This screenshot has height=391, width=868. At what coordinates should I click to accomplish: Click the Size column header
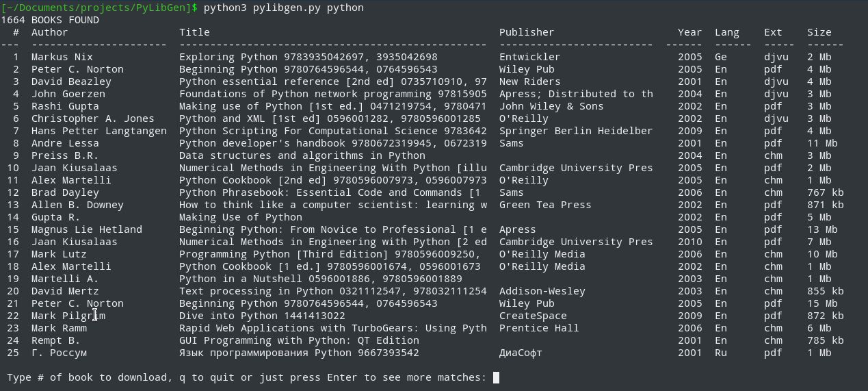tap(819, 32)
